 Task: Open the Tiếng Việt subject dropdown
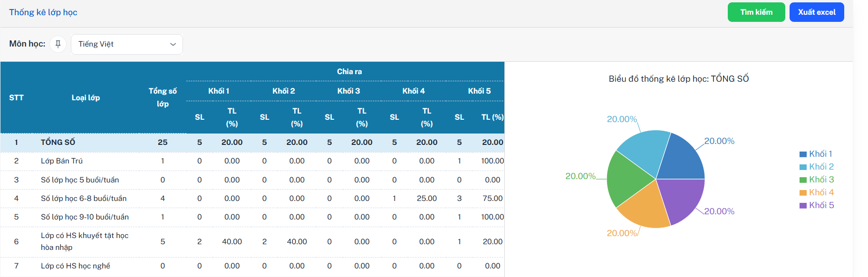click(x=127, y=44)
